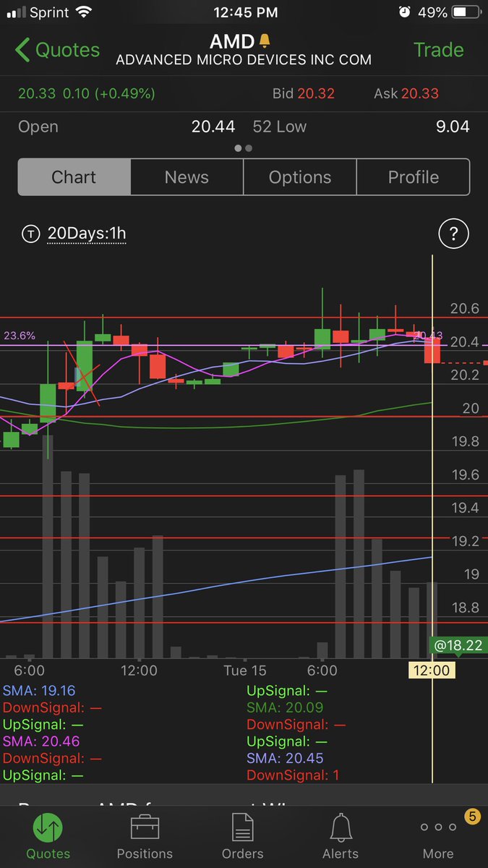Image resolution: width=488 pixels, height=868 pixels.
Task: Tap the Ask 20.33 value
Action: pos(421,93)
